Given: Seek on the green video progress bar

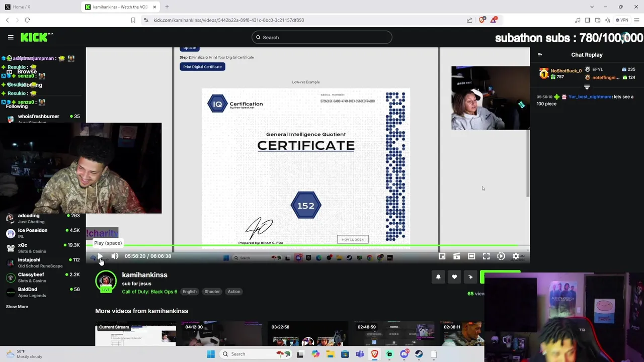Looking at the screenshot, I should pos(308,246).
